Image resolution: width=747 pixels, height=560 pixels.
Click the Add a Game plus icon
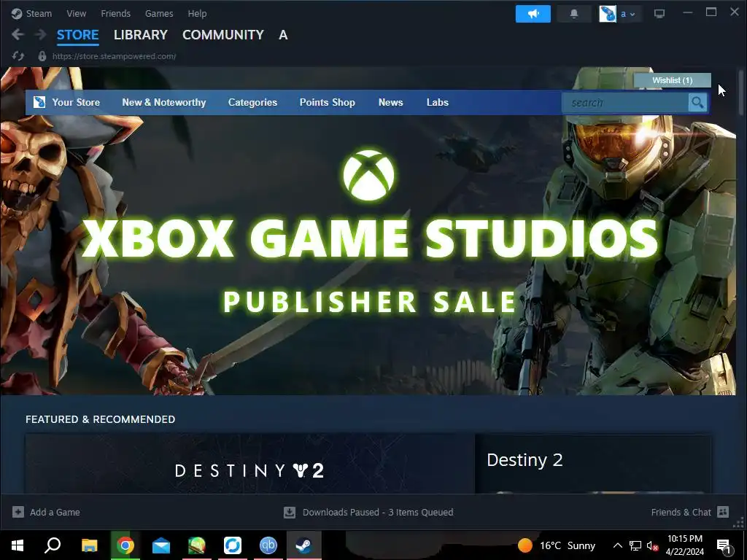(18, 512)
